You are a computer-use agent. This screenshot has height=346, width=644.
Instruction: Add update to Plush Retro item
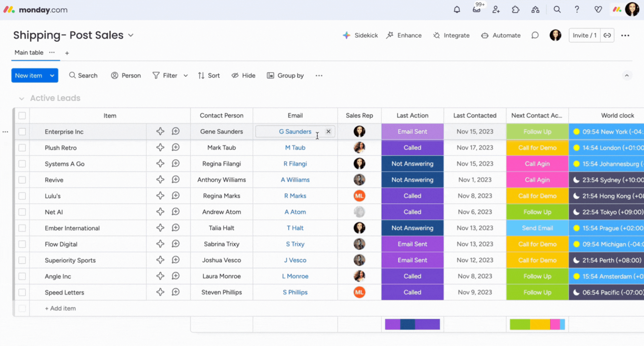(x=176, y=148)
